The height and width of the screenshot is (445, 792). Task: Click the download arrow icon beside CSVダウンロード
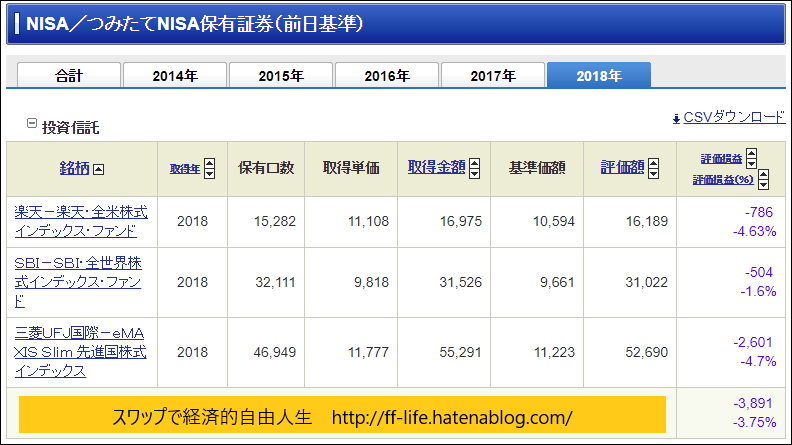coord(676,119)
